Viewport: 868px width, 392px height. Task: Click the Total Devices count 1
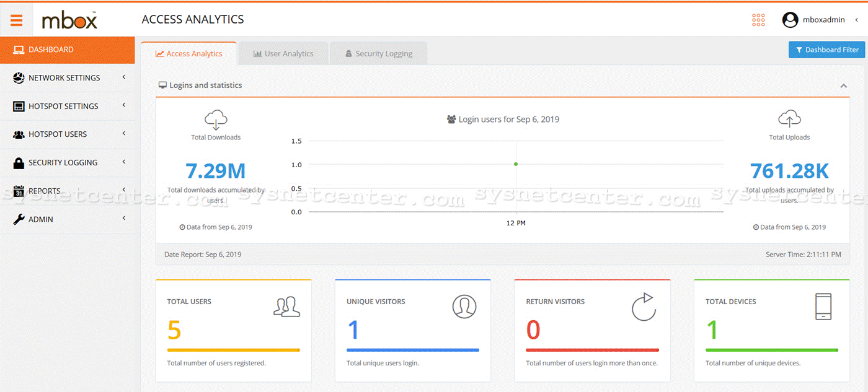coord(712,330)
